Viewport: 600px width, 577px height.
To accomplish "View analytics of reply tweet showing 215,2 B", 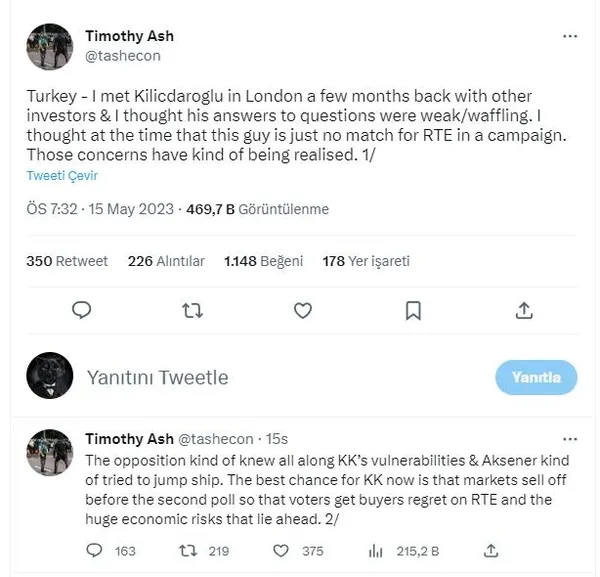I will click(375, 551).
